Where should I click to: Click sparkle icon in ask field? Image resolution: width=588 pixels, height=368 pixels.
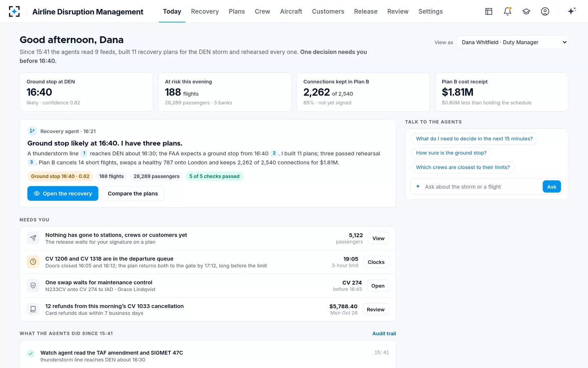pyautogui.click(x=418, y=186)
